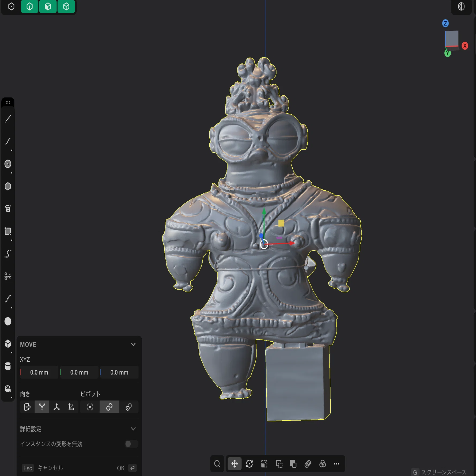476x476 pixels.
Task: Toggle the middle green selection mode button
Action: pyautogui.click(x=48, y=6)
